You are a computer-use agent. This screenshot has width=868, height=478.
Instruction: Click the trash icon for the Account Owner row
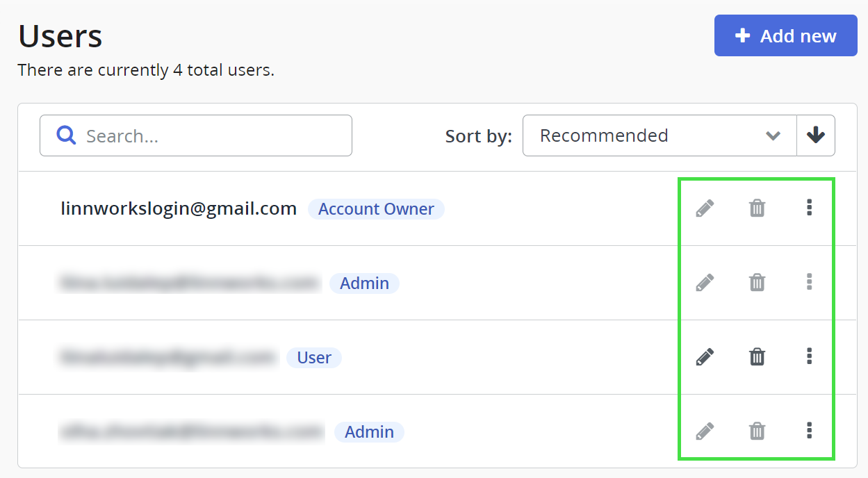(757, 208)
